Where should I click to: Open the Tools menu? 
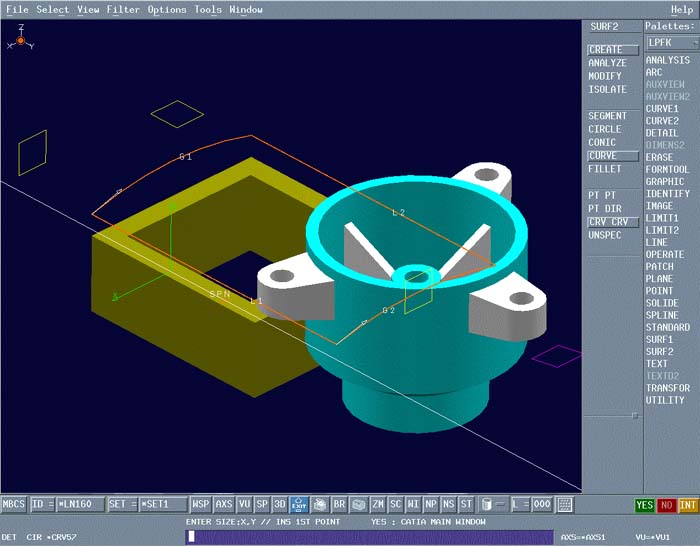click(x=208, y=10)
